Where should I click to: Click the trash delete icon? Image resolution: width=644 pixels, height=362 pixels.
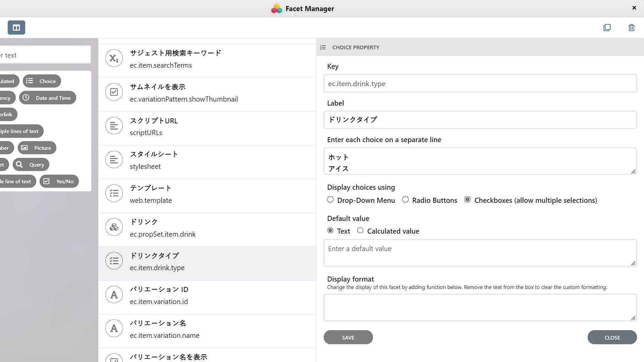tap(631, 27)
